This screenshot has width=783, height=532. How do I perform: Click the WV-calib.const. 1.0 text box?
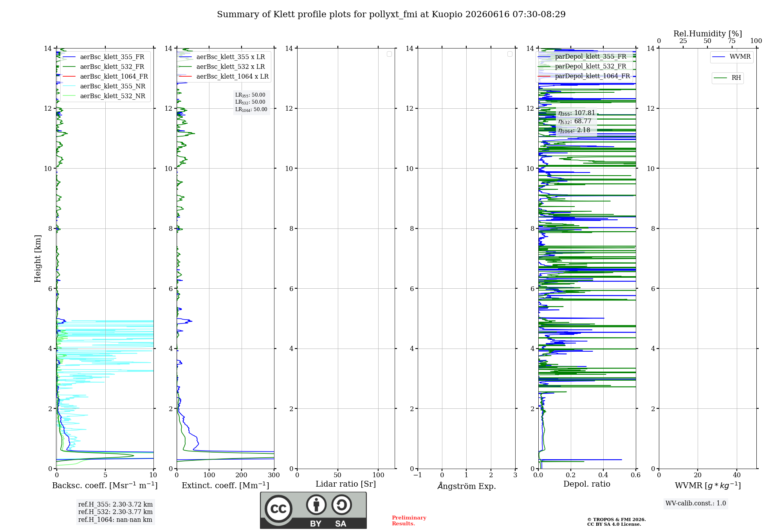coord(696,503)
